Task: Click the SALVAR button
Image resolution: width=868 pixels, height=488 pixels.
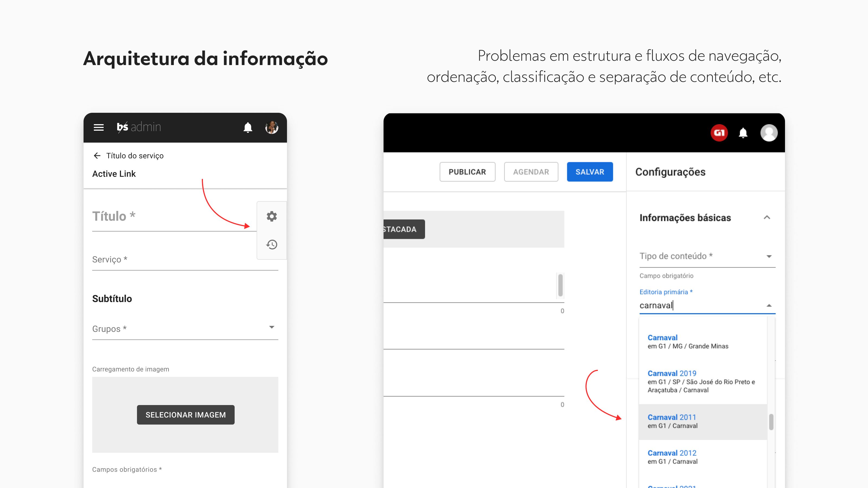Action: click(590, 172)
